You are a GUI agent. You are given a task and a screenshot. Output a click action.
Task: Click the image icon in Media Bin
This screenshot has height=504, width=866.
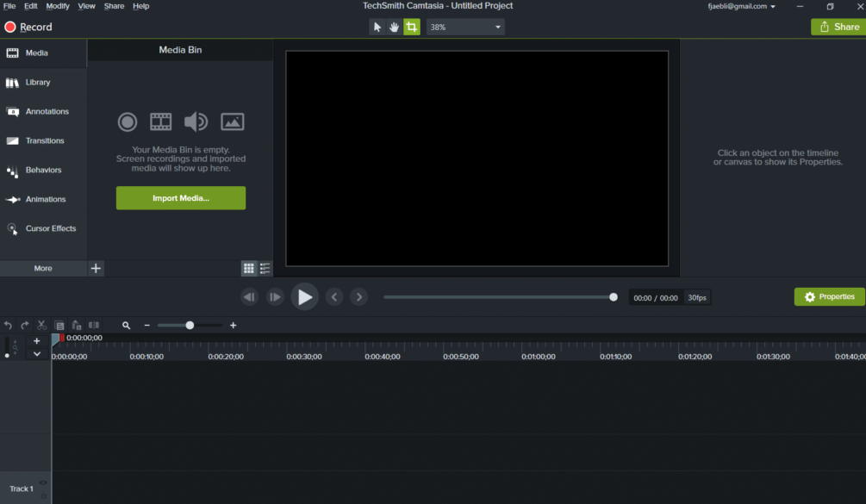[x=233, y=122]
